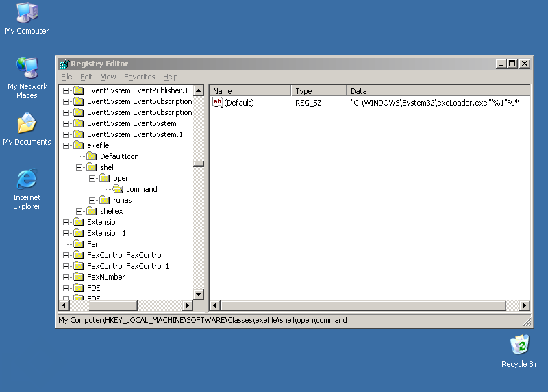Click the open command folder icon
Viewport: 548px width, 392px height.
coord(118,189)
